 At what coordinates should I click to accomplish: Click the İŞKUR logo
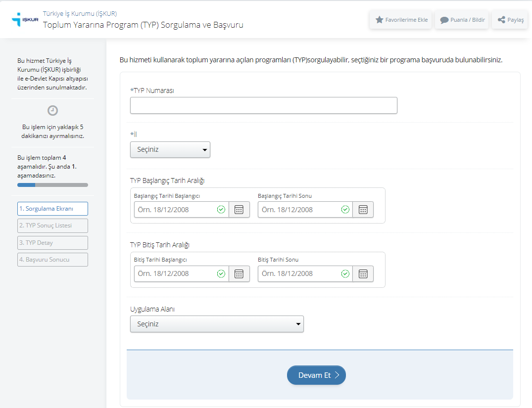tap(25, 20)
